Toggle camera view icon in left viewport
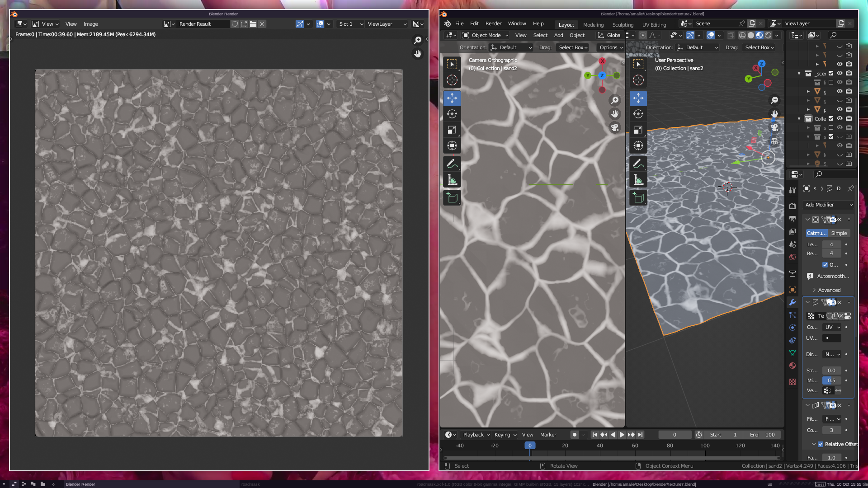Image resolution: width=868 pixels, height=488 pixels. pos(615,127)
